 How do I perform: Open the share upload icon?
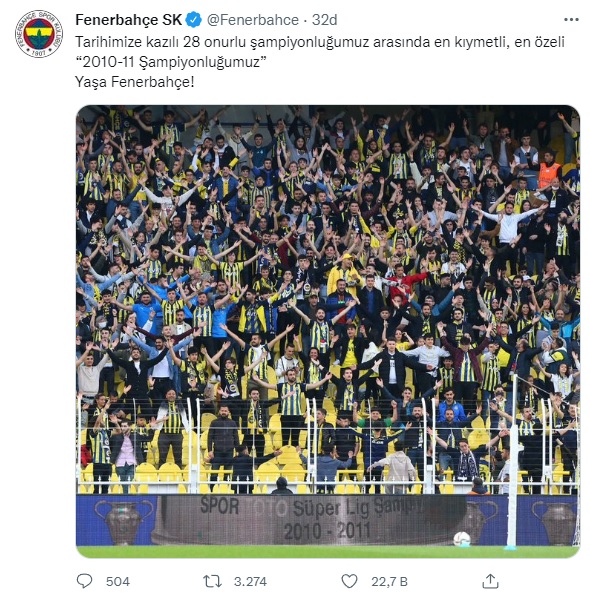(490, 581)
